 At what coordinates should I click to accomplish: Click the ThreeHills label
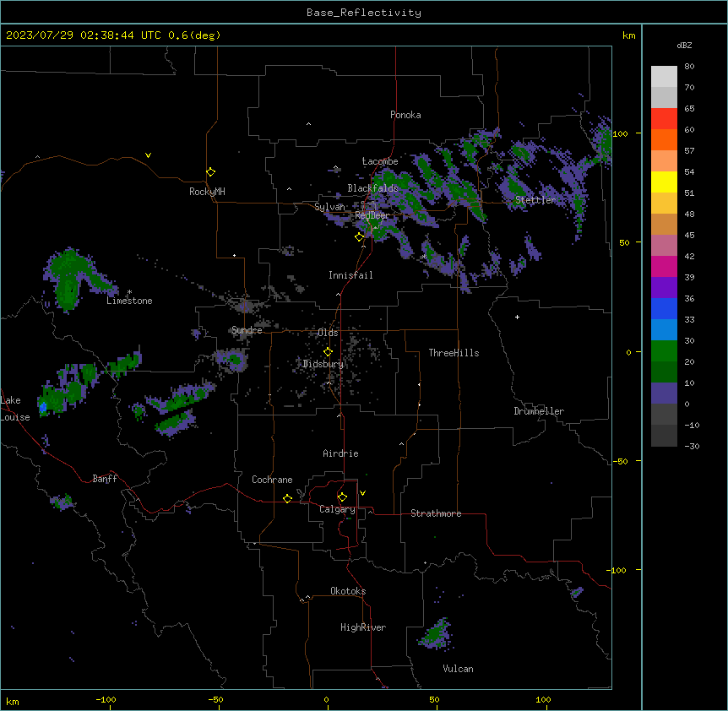coord(454,353)
